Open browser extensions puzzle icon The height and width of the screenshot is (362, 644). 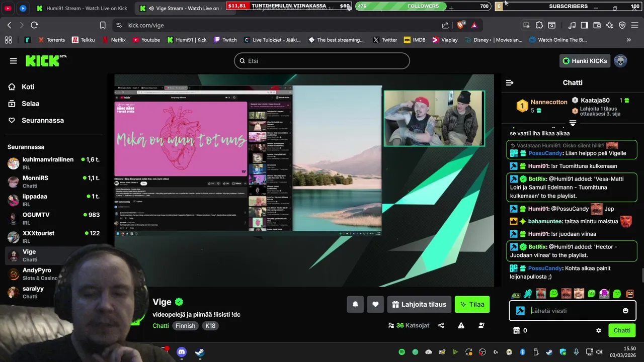pyautogui.click(x=539, y=25)
